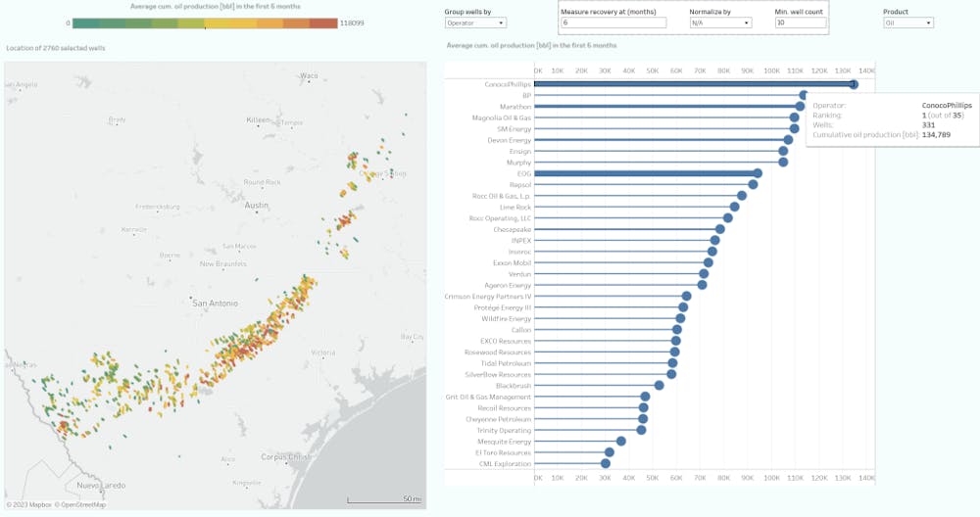Open the Group wells by Operator dropdown
This screenshot has width=980, height=517.
(475, 23)
